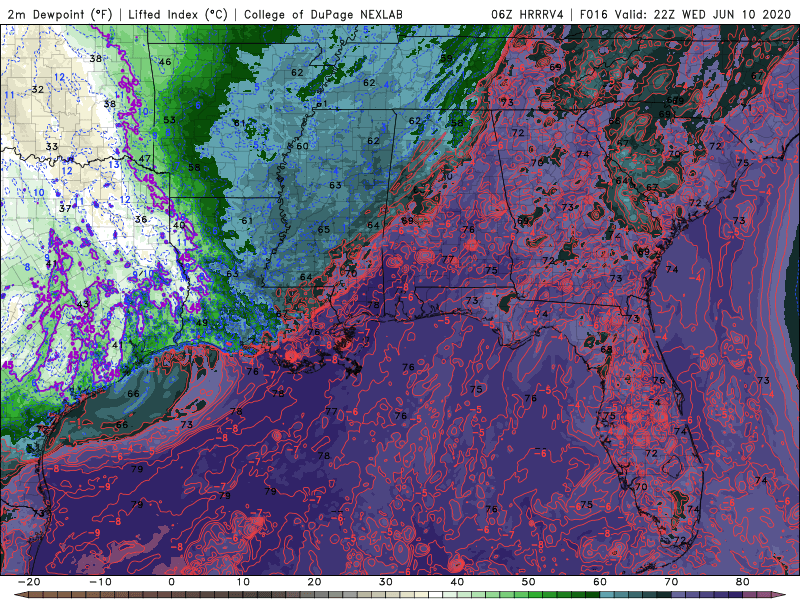Click the dewpoint value '43' on the map
The image size is (800, 600).
83,304
